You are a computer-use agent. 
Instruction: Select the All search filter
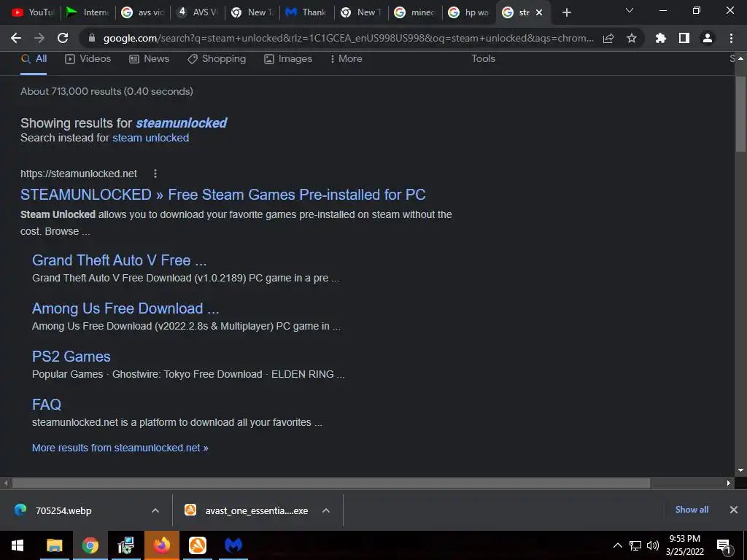34,58
